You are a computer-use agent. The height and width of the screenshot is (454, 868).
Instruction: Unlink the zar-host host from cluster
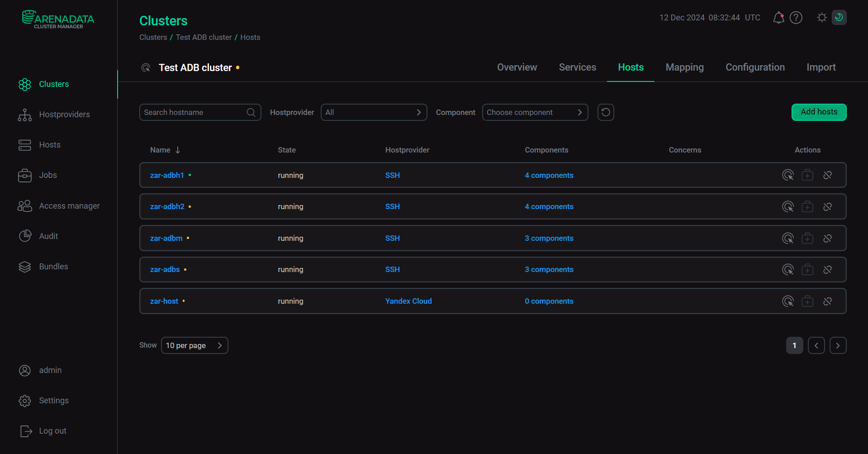pos(827,301)
